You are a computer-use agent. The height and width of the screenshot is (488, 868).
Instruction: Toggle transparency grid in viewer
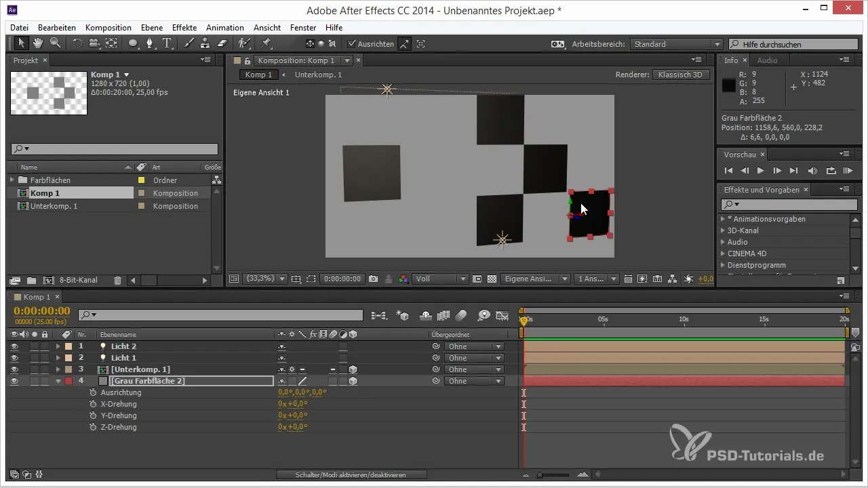[x=492, y=279]
